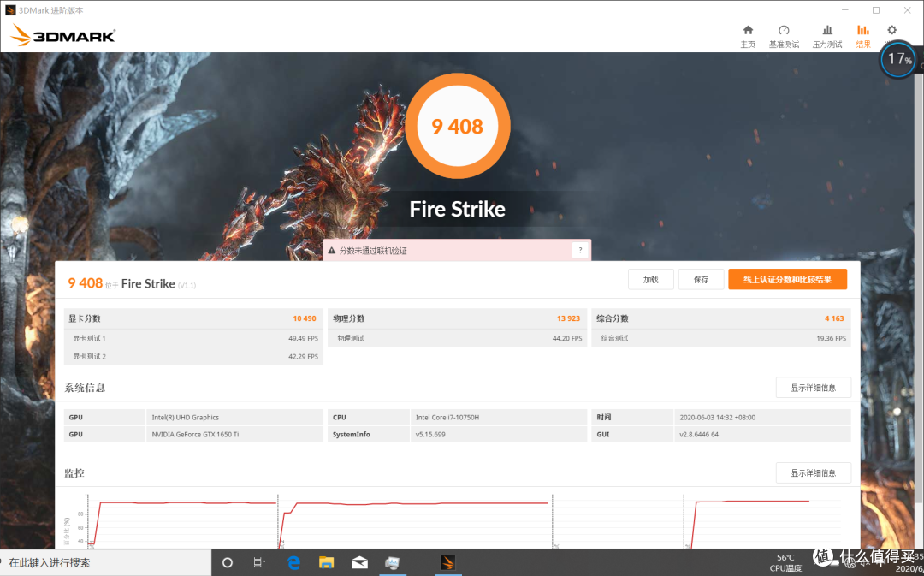Image resolution: width=924 pixels, height=576 pixels.
Task: Open the question mark help on validation warning
Action: tap(580, 251)
